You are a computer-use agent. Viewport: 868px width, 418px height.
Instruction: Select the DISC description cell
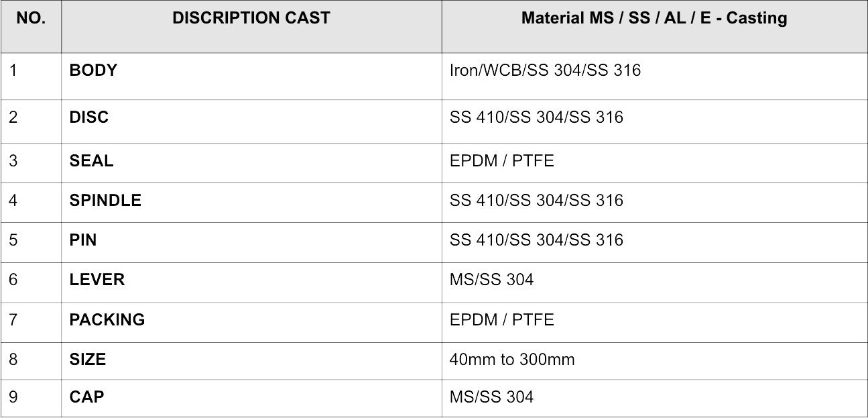251,118
